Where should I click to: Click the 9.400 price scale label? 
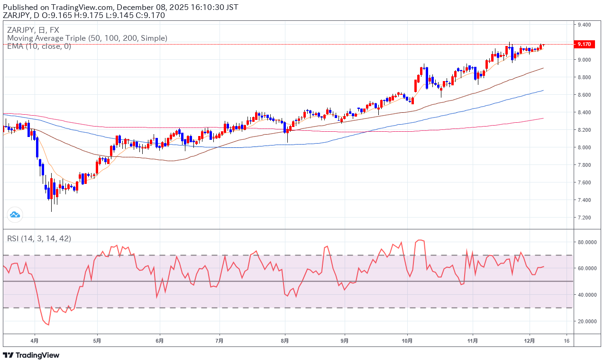pyautogui.click(x=584, y=25)
